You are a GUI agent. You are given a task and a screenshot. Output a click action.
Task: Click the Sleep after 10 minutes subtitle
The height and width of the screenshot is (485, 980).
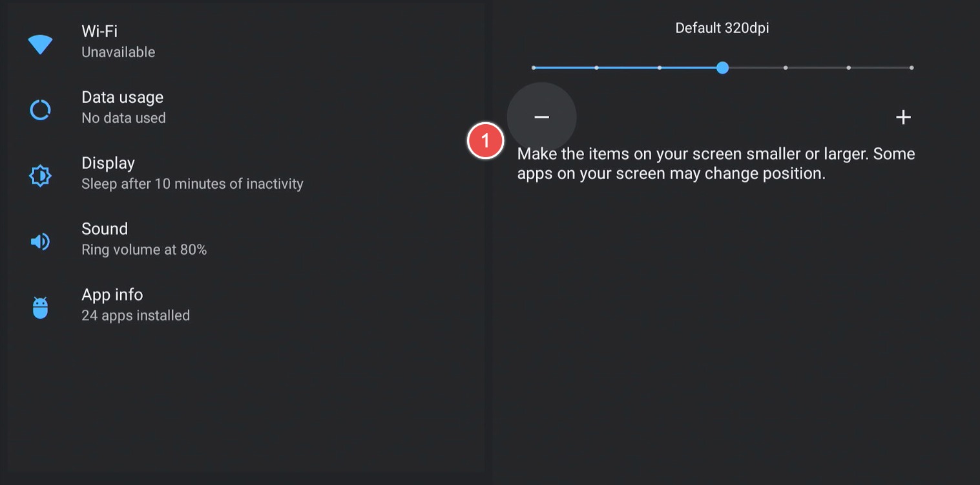tap(192, 184)
